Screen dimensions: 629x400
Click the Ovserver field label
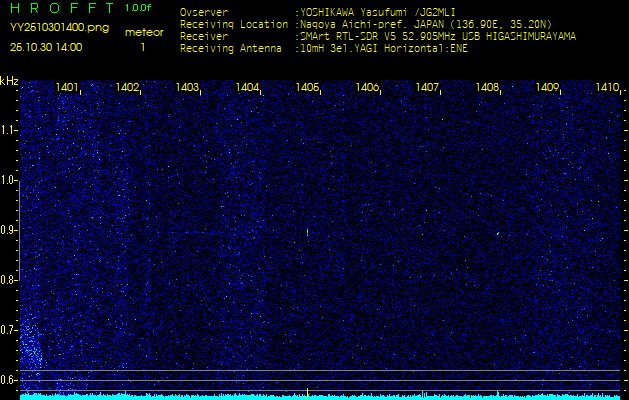tap(204, 12)
